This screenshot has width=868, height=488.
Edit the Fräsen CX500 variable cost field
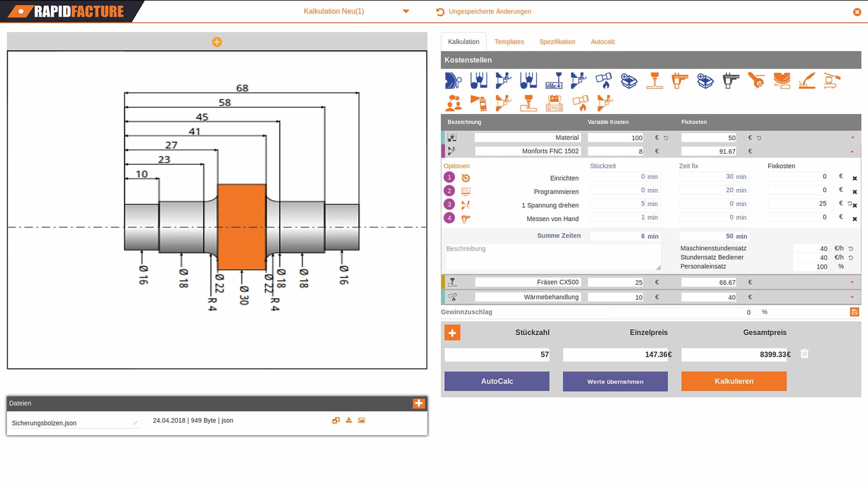pyautogui.click(x=615, y=283)
